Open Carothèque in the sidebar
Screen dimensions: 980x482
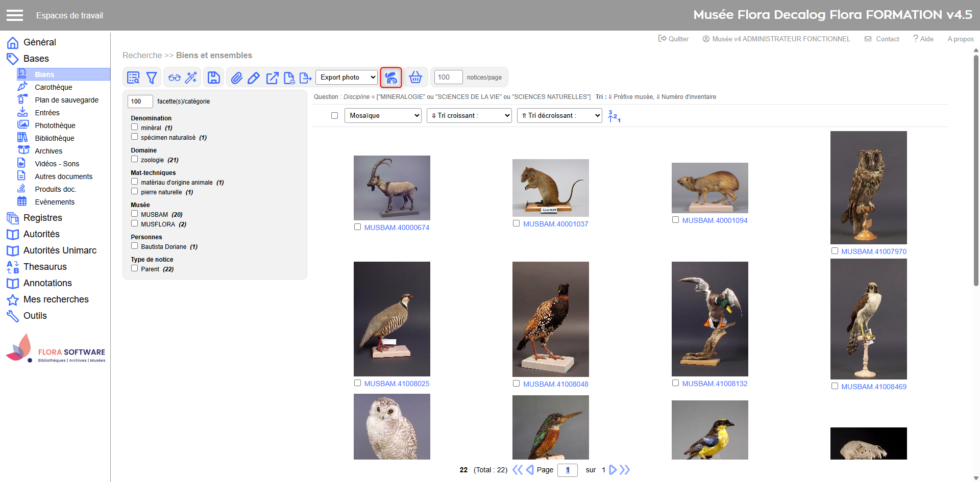tap(53, 87)
